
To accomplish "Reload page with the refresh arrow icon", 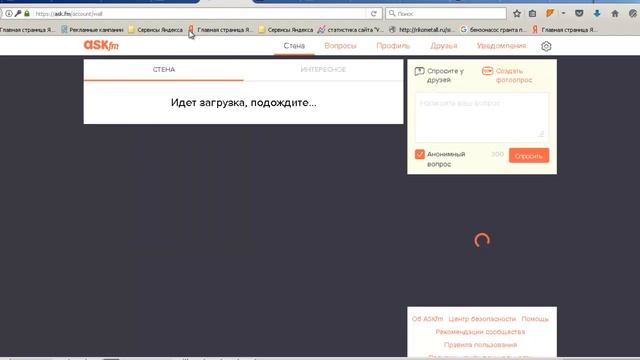I will pos(373,13).
